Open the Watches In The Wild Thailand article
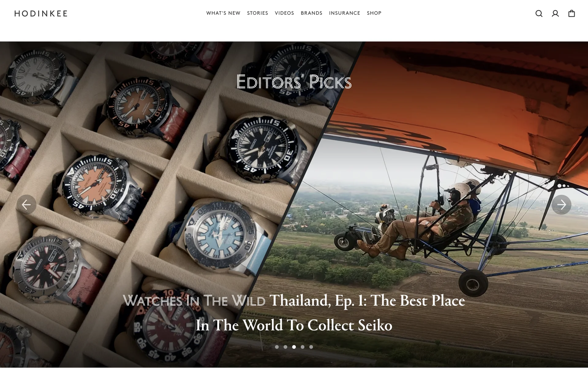 coord(294,313)
